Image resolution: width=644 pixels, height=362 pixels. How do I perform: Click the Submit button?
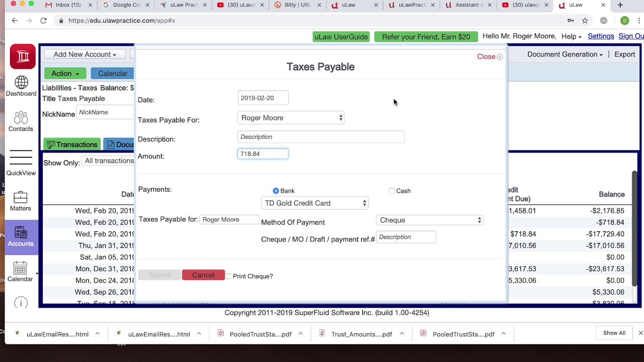pos(159,275)
